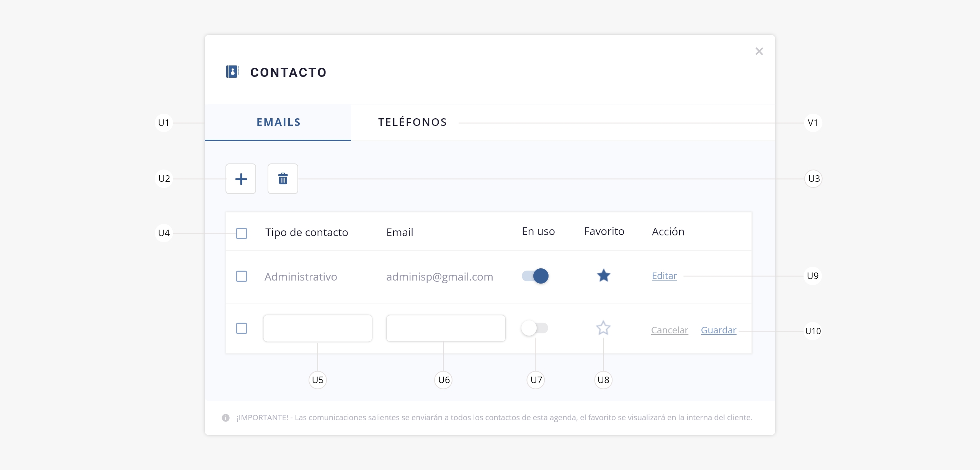Tick the select-all checkbox in the table header

(x=242, y=233)
